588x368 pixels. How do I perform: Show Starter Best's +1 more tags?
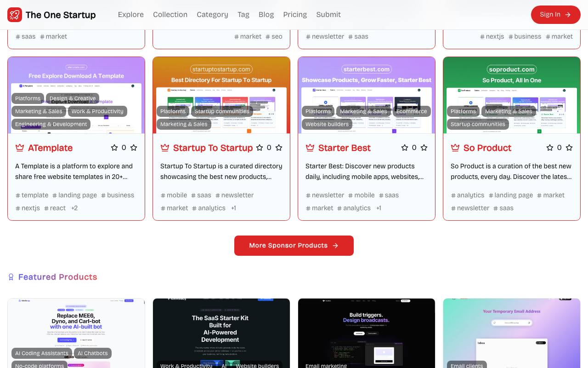coord(379,208)
